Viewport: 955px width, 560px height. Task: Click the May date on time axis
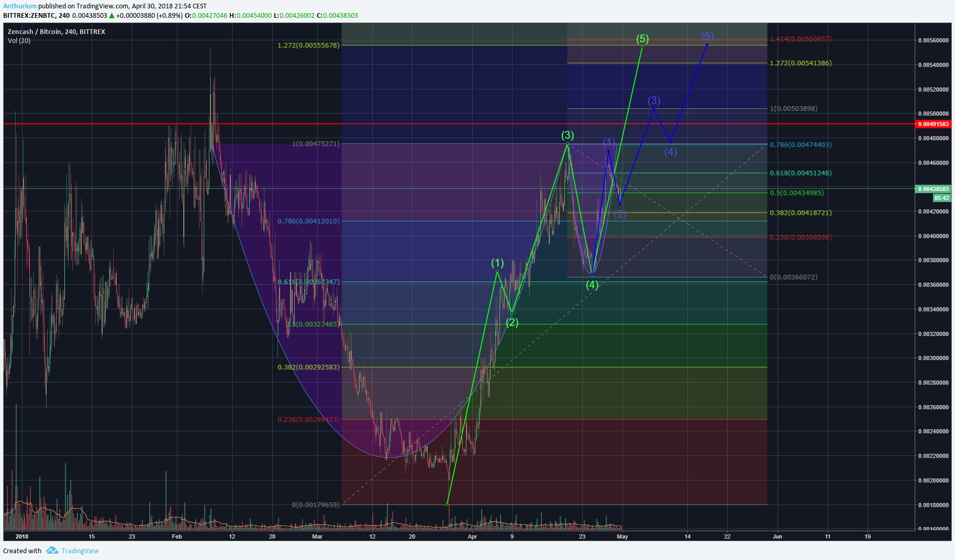pyautogui.click(x=623, y=536)
